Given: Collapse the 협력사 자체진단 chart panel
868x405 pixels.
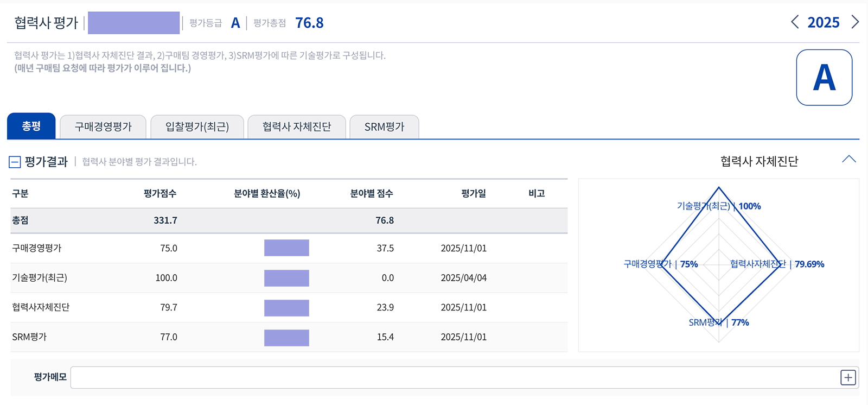Looking at the screenshot, I should click(x=848, y=160).
